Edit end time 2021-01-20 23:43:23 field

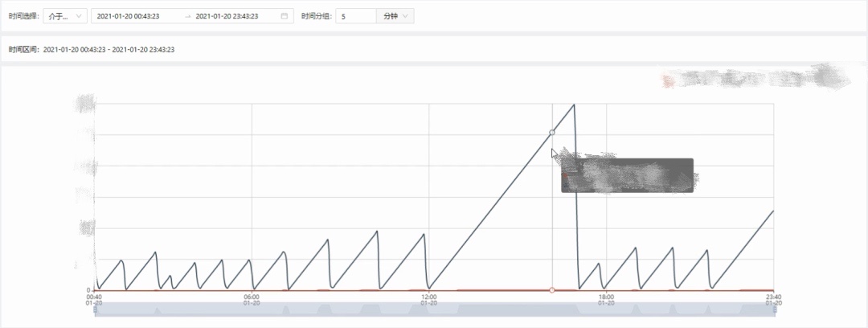(x=233, y=16)
